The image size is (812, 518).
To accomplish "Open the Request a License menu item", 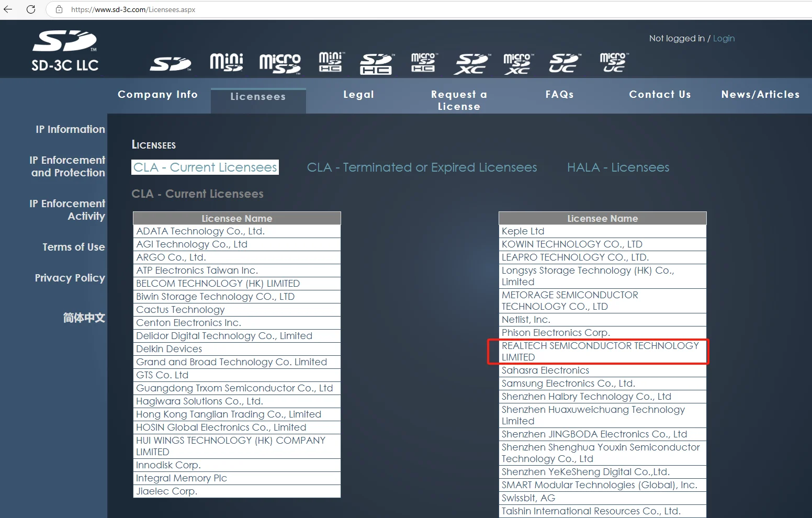I will 459,100.
